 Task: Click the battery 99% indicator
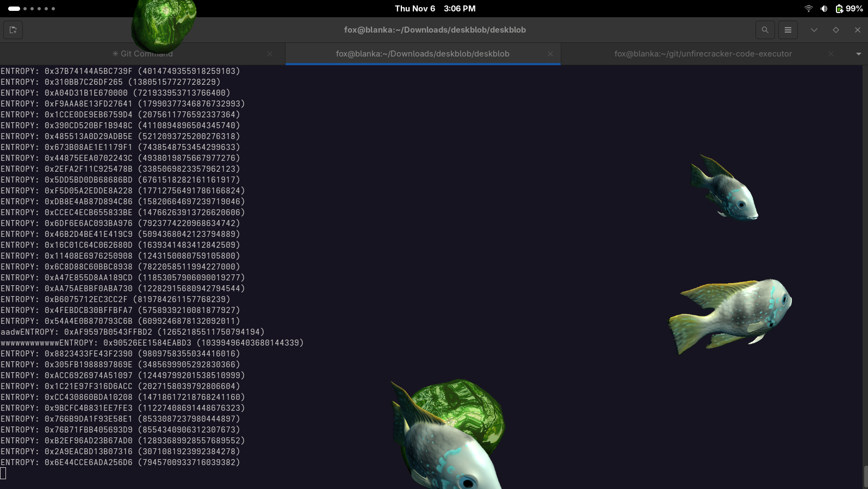pos(849,9)
